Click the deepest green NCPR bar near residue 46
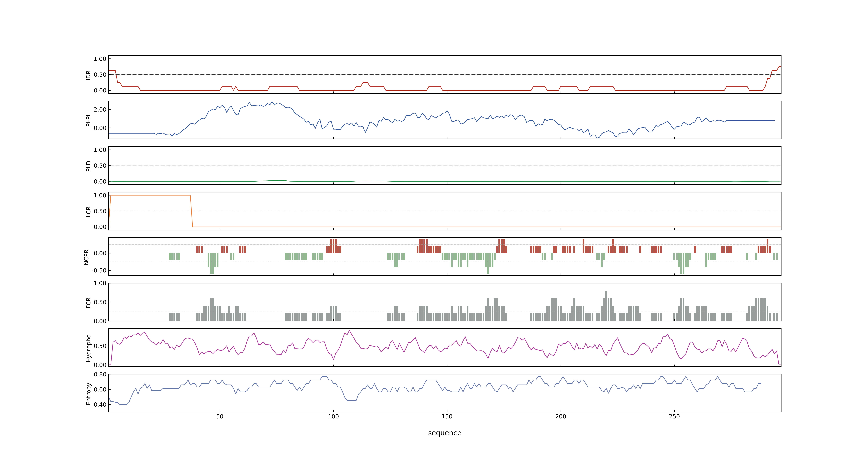The image size is (868, 463). 212,263
